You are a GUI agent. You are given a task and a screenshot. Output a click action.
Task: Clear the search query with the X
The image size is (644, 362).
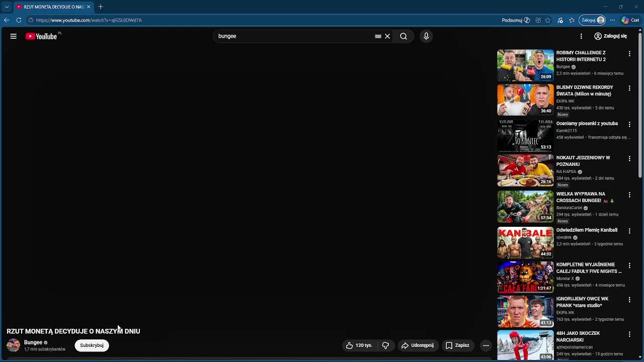tap(387, 36)
